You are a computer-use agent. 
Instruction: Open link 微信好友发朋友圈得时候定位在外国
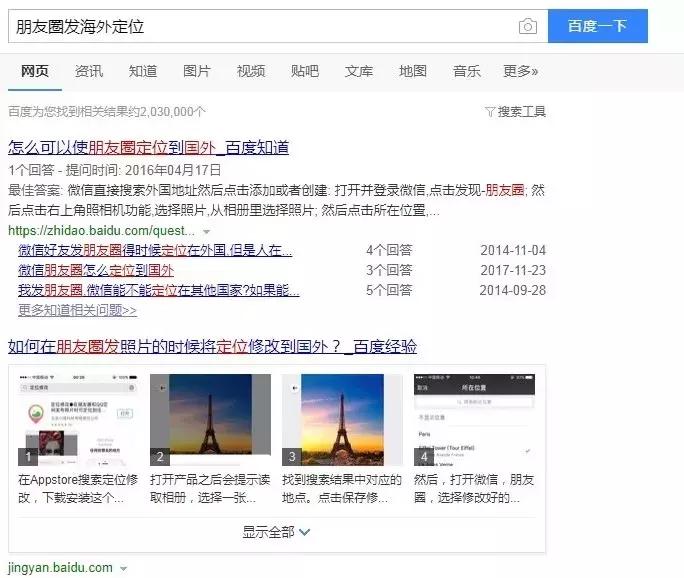155,250
